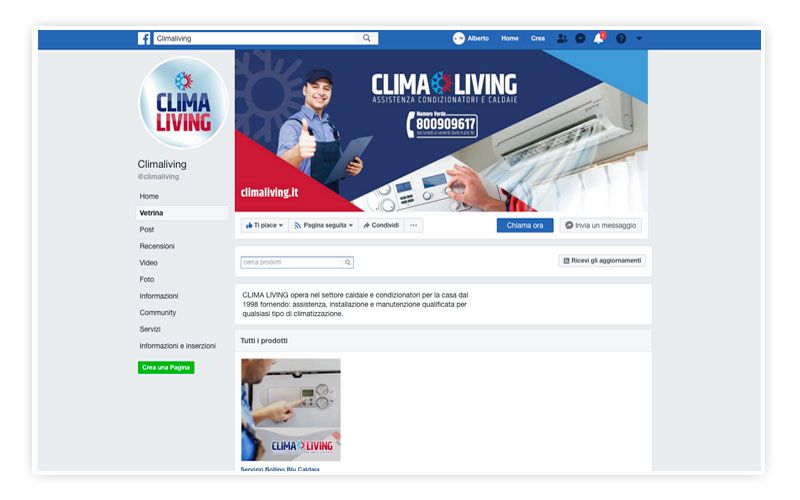
Task: Open the help question mark icon
Action: (x=621, y=38)
